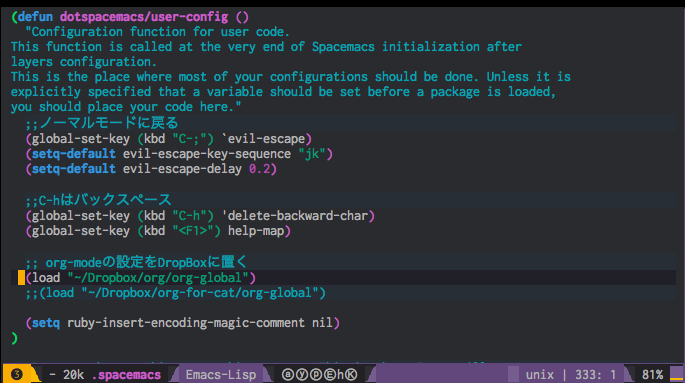The image size is (685, 383).
Task: Click the 20k buffer size indicator
Action: (x=73, y=375)
